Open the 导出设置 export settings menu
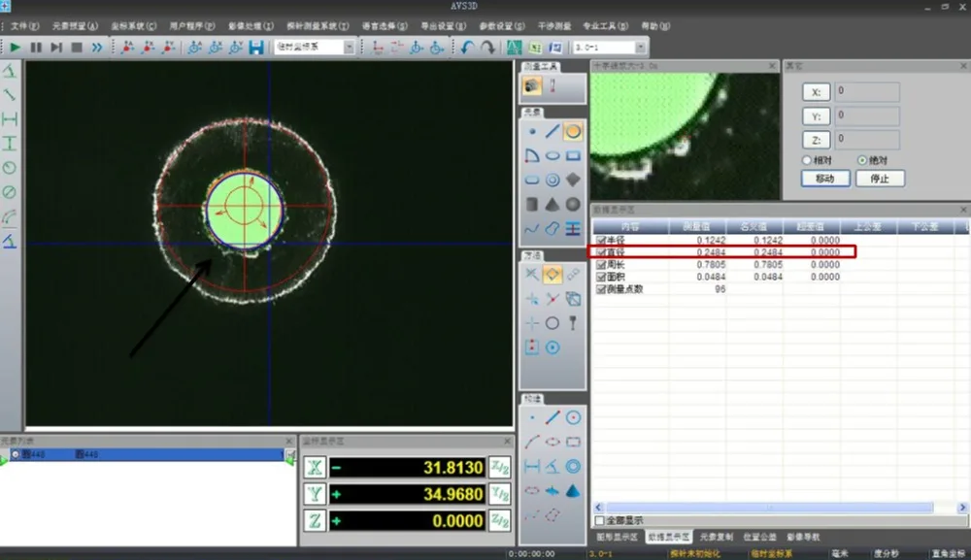This screenshot has width=971, height=560. (444, 26)
